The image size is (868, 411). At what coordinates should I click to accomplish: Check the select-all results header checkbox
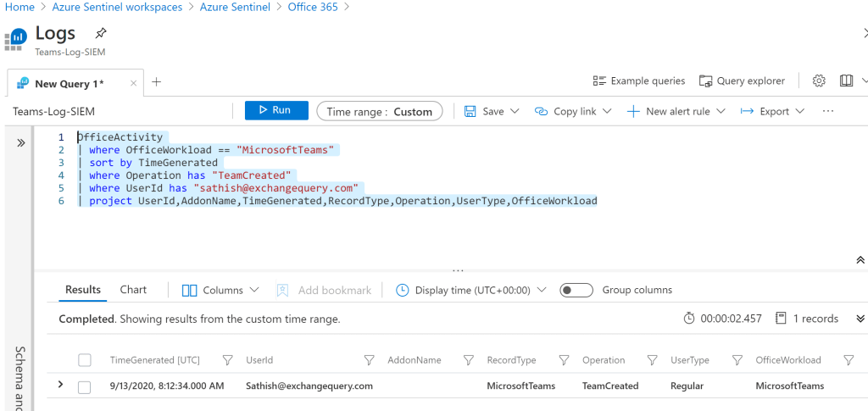(85, 360)
